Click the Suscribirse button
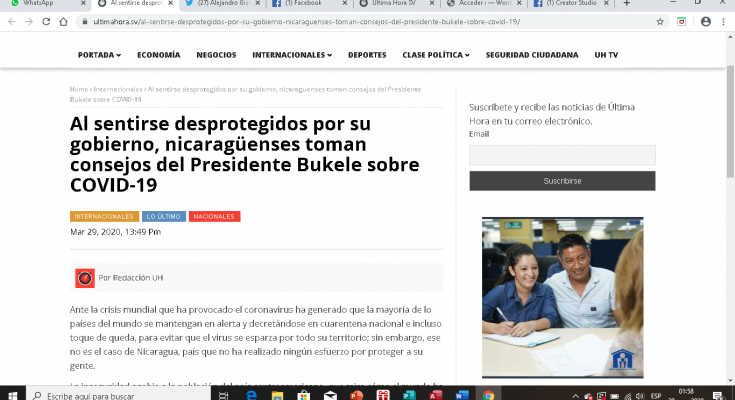Viewport: 735px width, 400px height. click(x=562, y=181)
